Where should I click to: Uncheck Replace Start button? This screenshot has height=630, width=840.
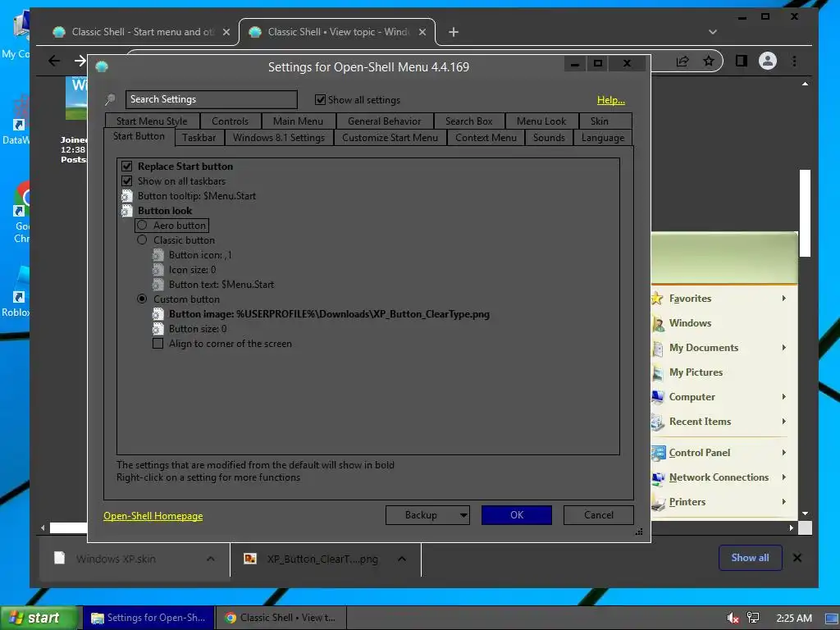click(127, 166)
